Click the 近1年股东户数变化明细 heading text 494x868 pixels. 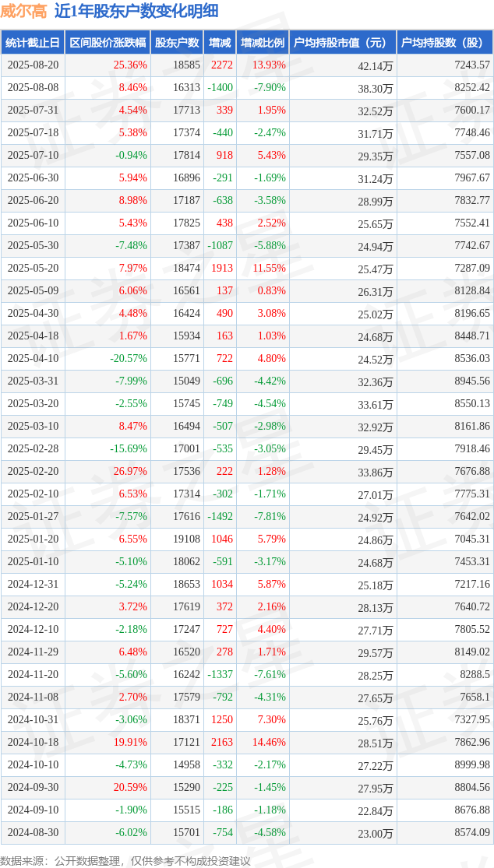(x=136, y=11)
